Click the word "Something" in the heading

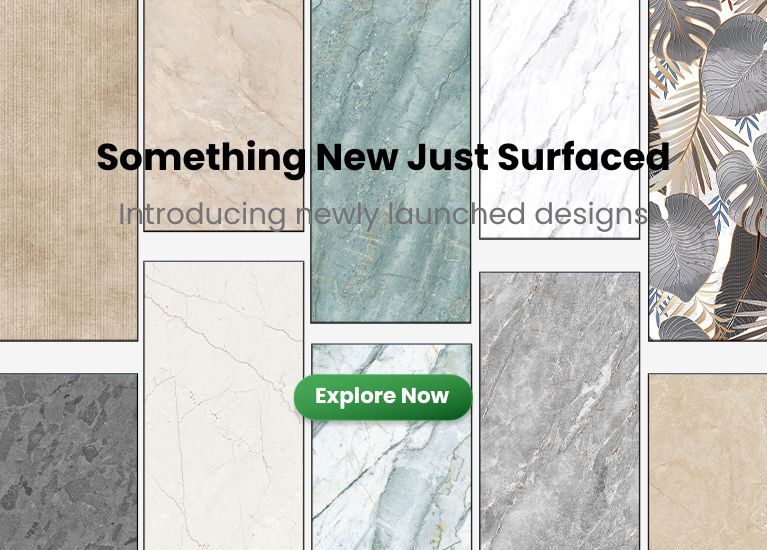201,160
